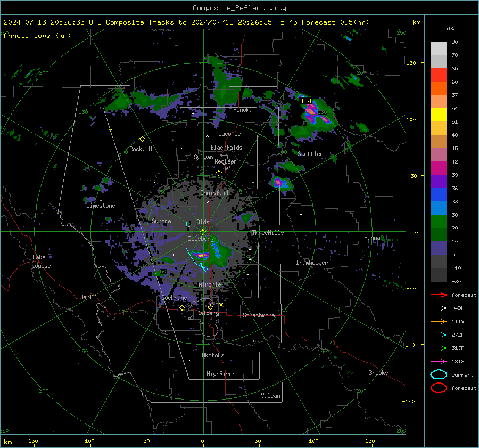
Task: Choose the purple 39-36 dBZ swatch
Action: 439,181
